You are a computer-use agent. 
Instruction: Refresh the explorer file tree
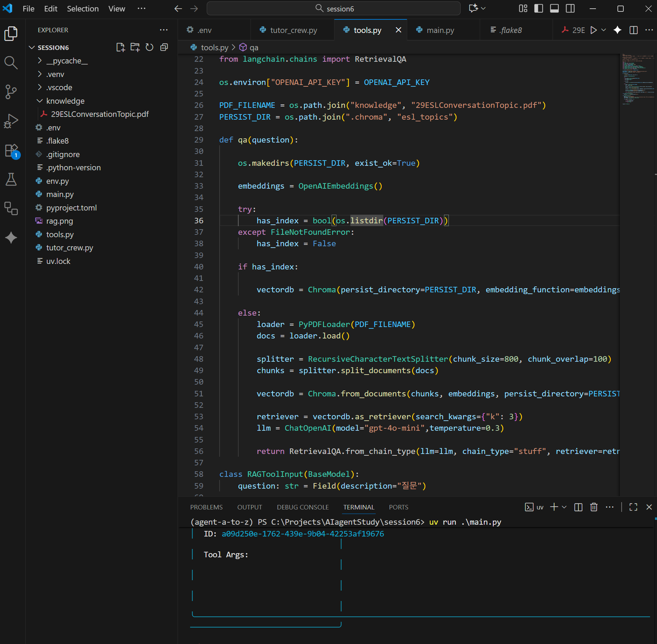[149, 48]
